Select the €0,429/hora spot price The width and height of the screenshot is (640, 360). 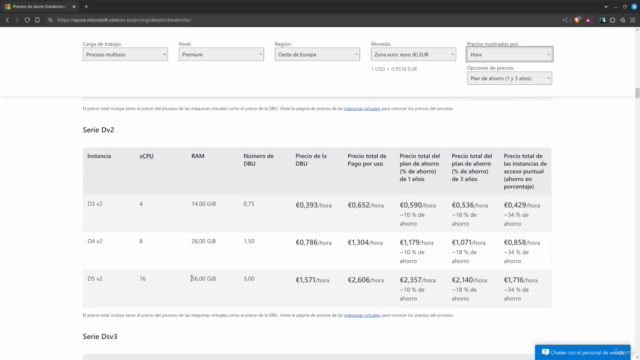(x=522, y=205)
